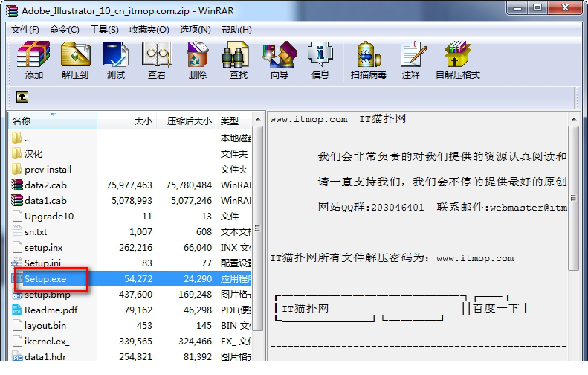
Task: Click the 百度一下 text in comment pane
Action: (x=496, y=308)
